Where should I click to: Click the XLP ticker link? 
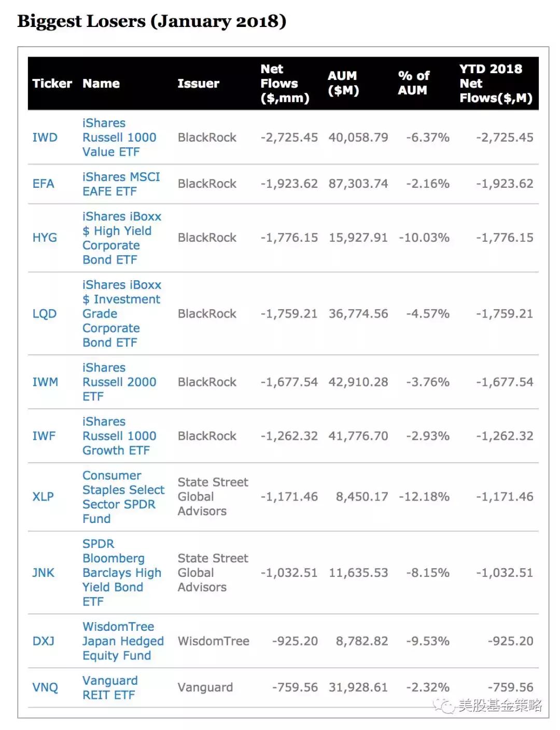click(43, 497)
